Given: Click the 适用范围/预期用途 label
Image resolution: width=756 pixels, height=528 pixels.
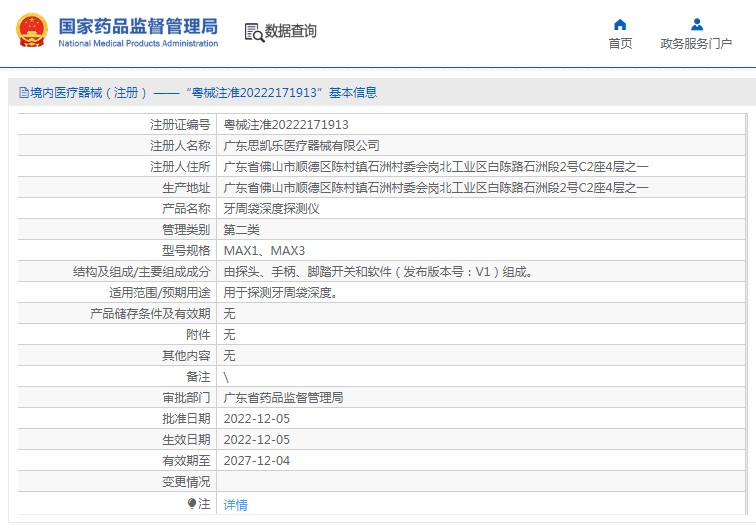Looking at the screenshot, I should coord(160,293).
